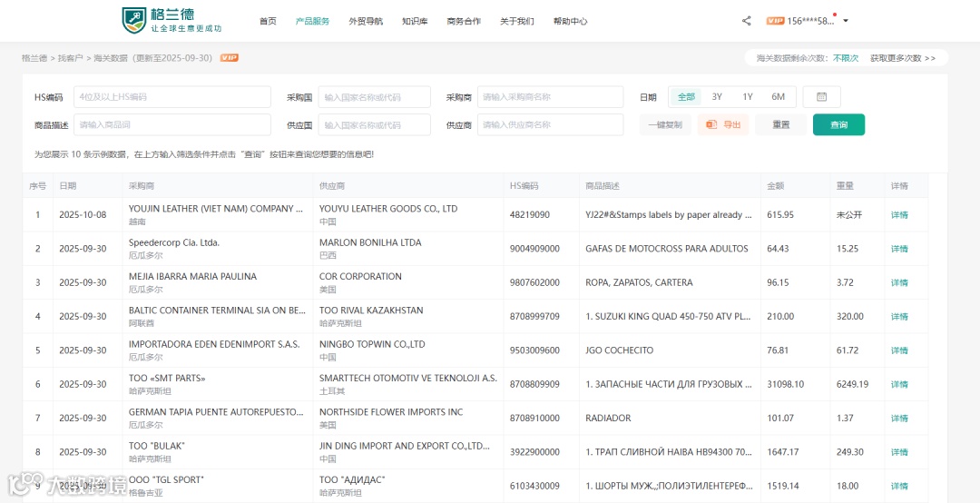Open 详情 for YOUJIN LEATHER row
The width and height of the screenshot is (980, 503).
coord(899,215)
